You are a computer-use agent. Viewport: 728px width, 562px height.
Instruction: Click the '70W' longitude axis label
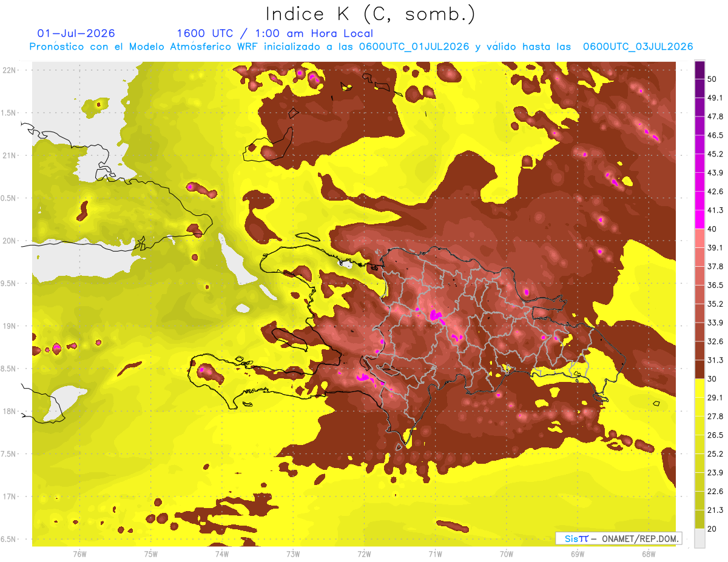click(x=506, y=554)
